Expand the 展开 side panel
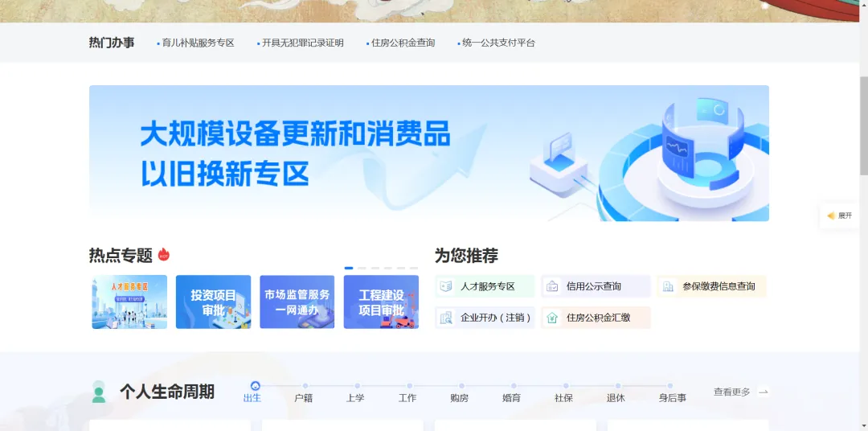Viewport: 868px width, 431px height. click(x=840, y=215)
